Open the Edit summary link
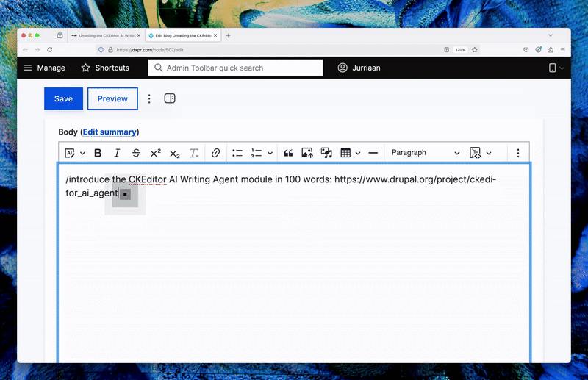The height and width of the screenshot is (380, 588). coord(110,132)
